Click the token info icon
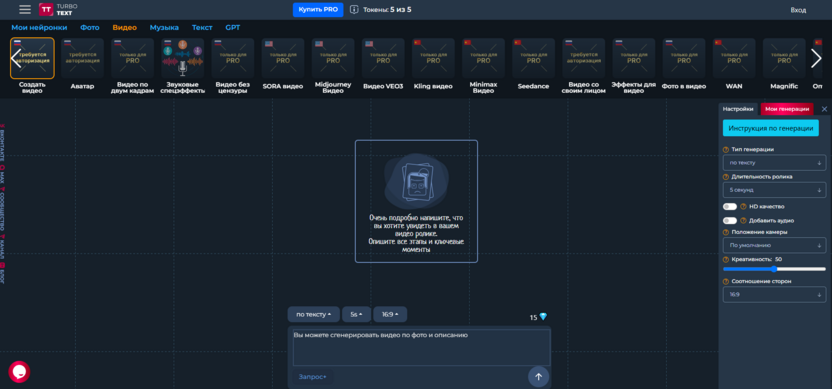The height and width of the screenshot is (389, 832). (x=354, y=10)
